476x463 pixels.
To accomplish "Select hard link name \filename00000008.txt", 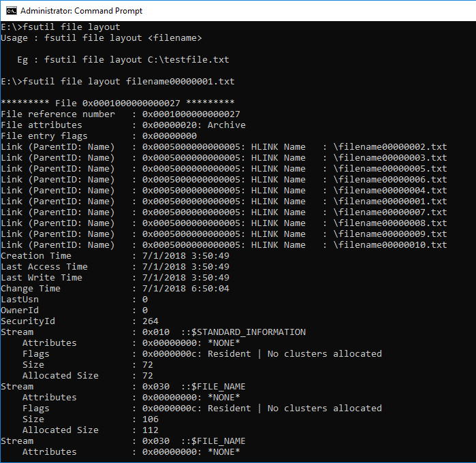I will 390,223.
